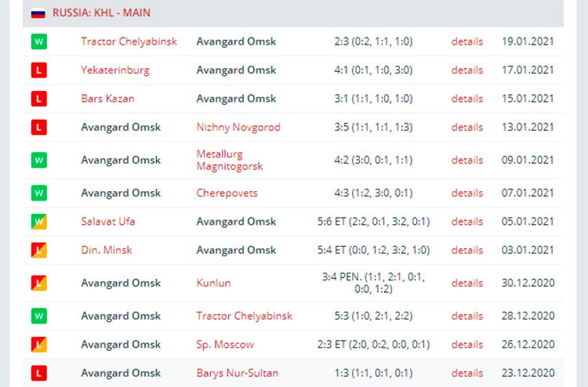The height and width of the screenshot is (387, 588).
Task: Click the green W badge for Cherepovets match
Action: [39, 193]
